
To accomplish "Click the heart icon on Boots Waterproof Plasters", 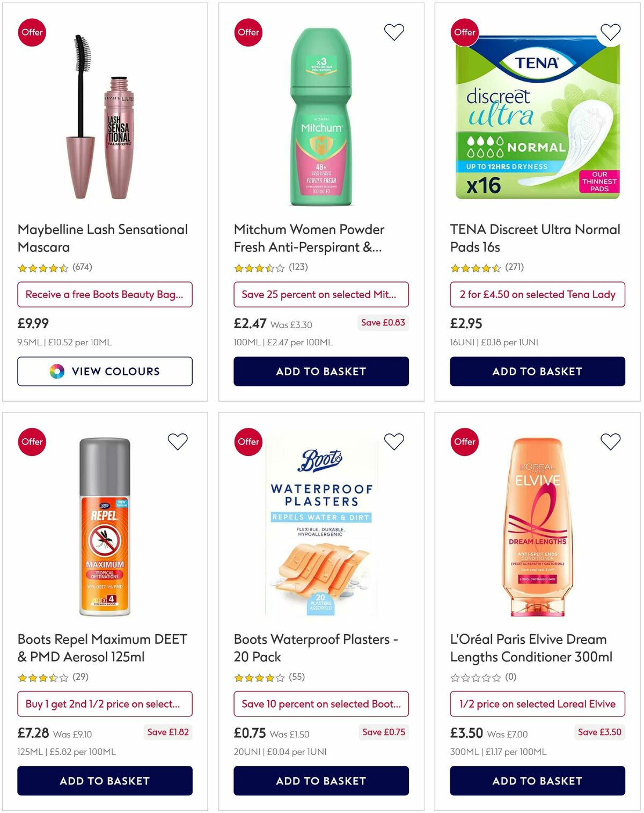I will click(x=394, y=441).
